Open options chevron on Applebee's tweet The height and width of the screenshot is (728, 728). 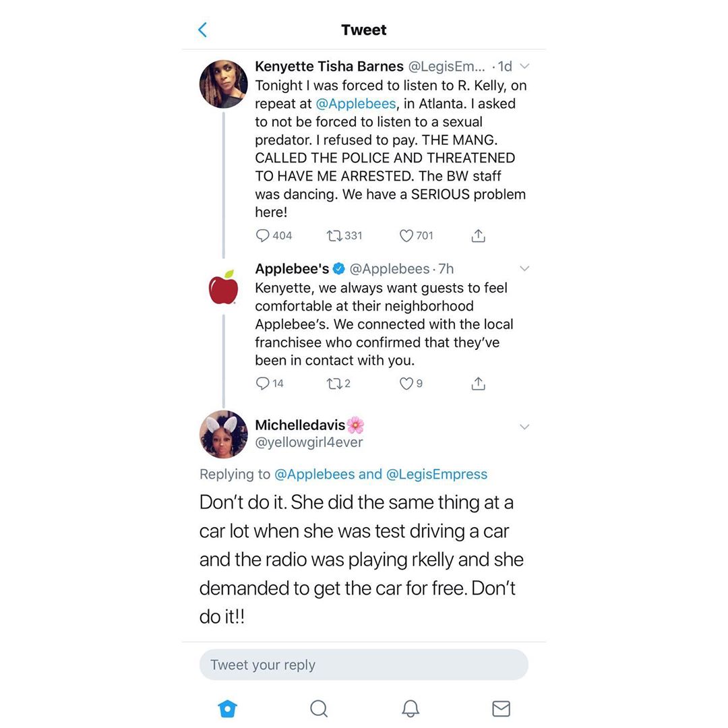click(524, 268)
